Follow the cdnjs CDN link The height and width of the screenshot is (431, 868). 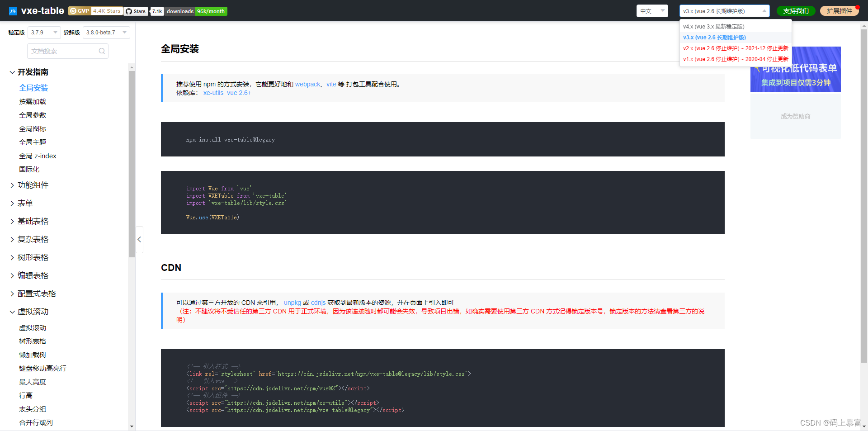coord(318,303)
